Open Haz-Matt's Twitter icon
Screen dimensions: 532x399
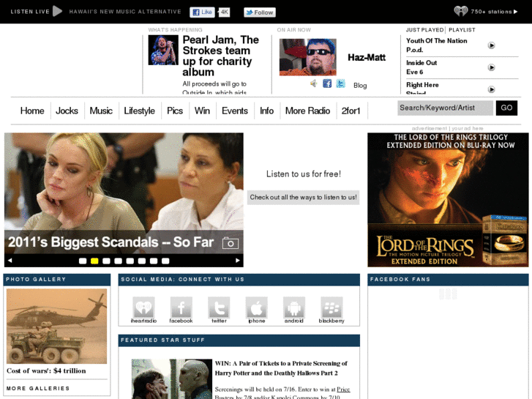[341, 83]
